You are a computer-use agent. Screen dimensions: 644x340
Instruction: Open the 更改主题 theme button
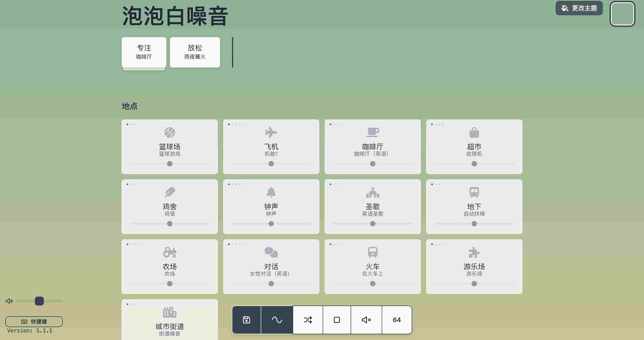(x=579, y=8)
